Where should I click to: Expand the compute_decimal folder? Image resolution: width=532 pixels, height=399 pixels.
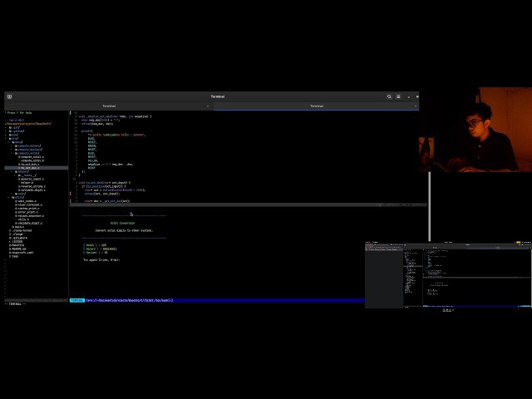pos(30,150)
